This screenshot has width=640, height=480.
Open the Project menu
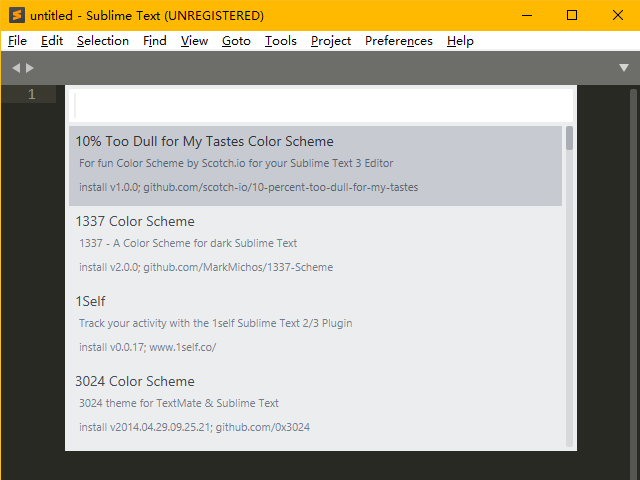pyautogui.click(x=330, y=41)
